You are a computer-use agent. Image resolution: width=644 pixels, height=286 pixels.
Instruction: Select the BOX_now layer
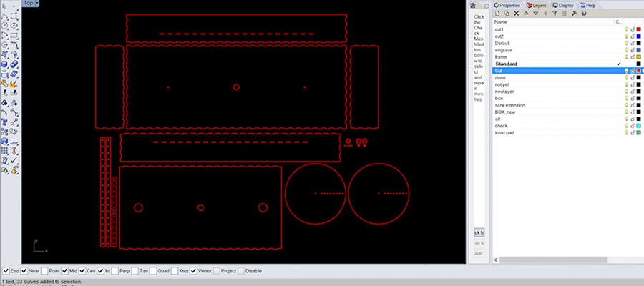point(568,112)
